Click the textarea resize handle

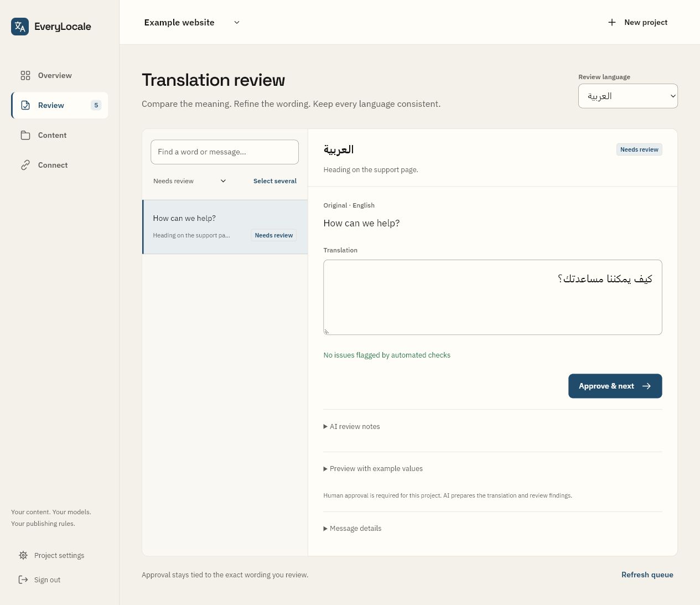click(x=326, y=331)
